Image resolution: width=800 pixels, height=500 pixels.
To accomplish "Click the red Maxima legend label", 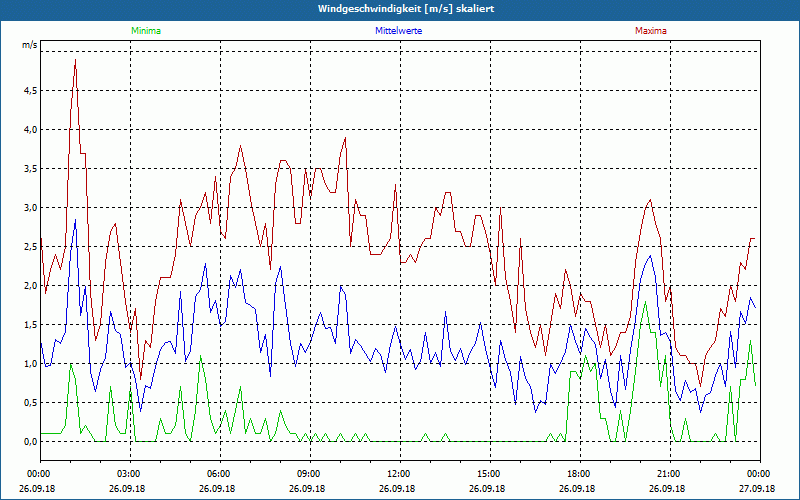I will 651,31.
